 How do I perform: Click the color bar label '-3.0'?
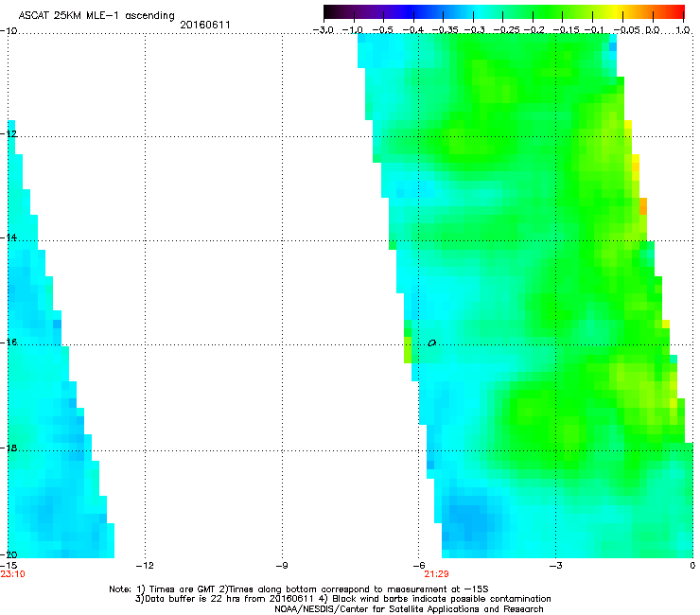pyautogui.click(x=324, y=30)
